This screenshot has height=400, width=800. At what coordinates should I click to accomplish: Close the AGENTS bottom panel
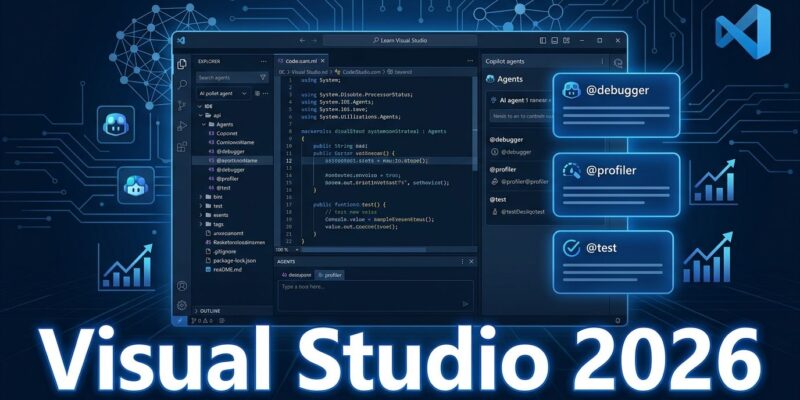[x=471, y=261]
